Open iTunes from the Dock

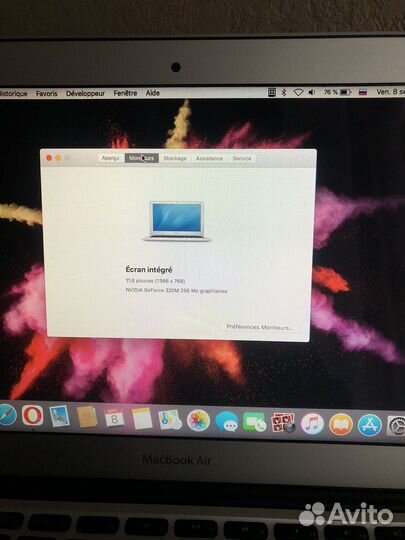(312, 424)
